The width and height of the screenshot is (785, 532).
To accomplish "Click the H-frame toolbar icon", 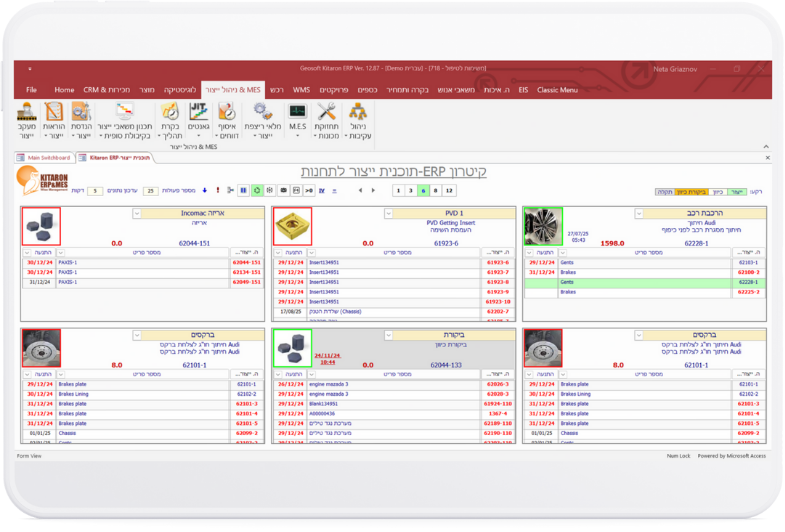I will [296, 191].
